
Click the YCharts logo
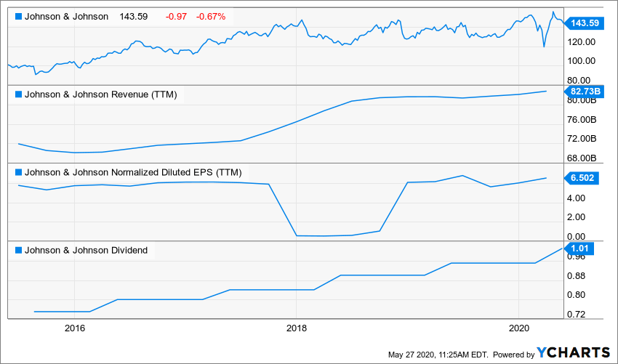(574, 352)
